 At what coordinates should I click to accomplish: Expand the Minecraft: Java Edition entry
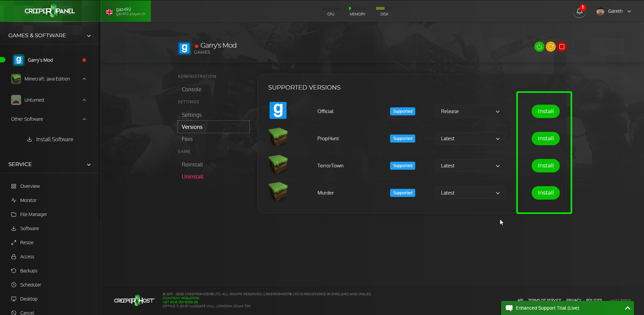tap(84, 79)
